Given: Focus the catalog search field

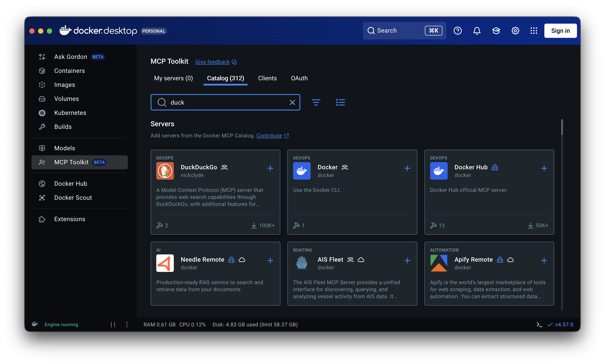Looking at the screenshot, I should pos(226,102).
